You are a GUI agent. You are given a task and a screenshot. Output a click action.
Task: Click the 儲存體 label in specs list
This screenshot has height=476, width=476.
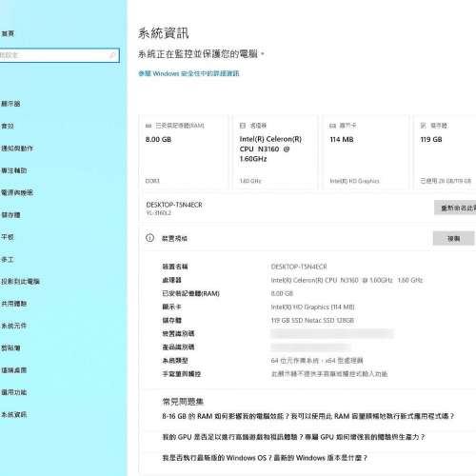171,320
